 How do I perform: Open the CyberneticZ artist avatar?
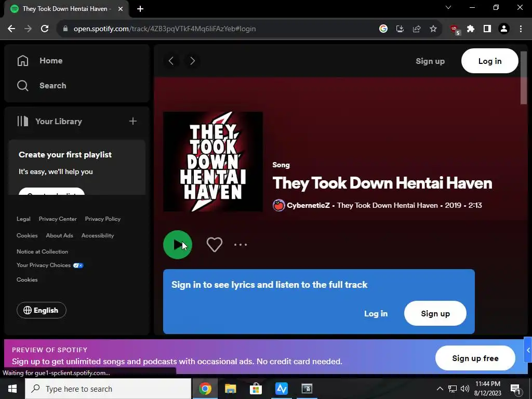point(278,205)
